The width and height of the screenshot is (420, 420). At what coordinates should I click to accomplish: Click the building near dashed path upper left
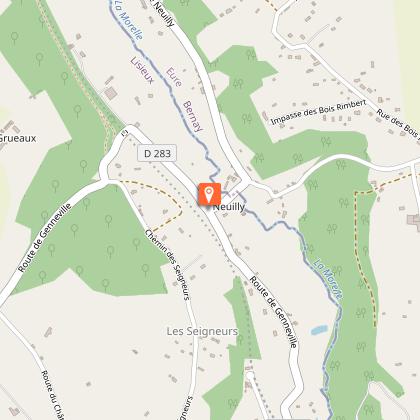[111, 94]
